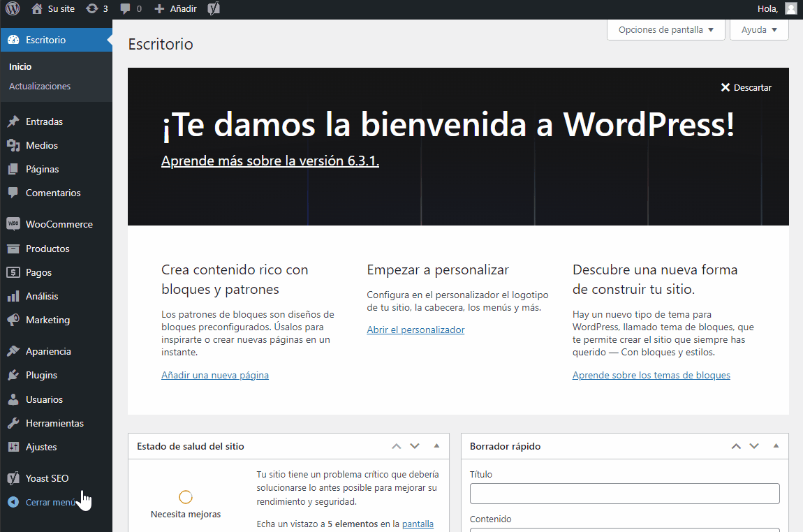Open the pantalla link in site health
Viewport: 803px width, 532px height.
tap(418, 524)
